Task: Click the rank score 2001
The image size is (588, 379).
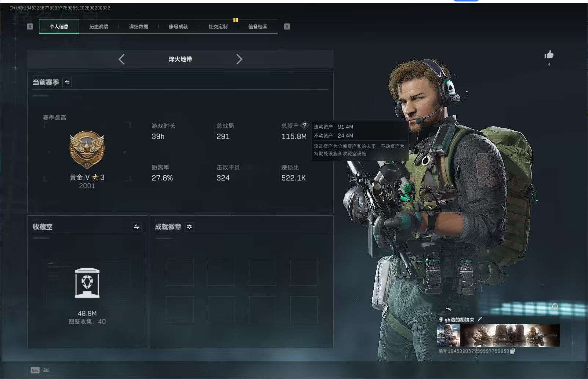Action: [87, 186]
